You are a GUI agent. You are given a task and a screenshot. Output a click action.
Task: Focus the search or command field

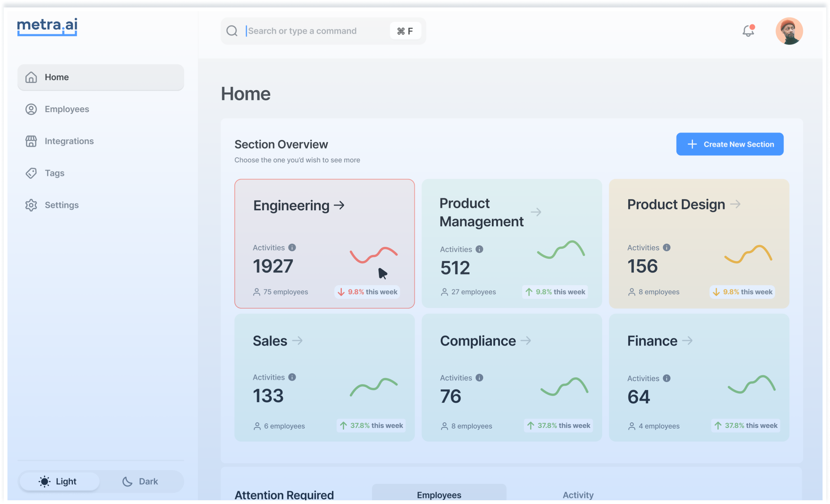pos(317,31)
